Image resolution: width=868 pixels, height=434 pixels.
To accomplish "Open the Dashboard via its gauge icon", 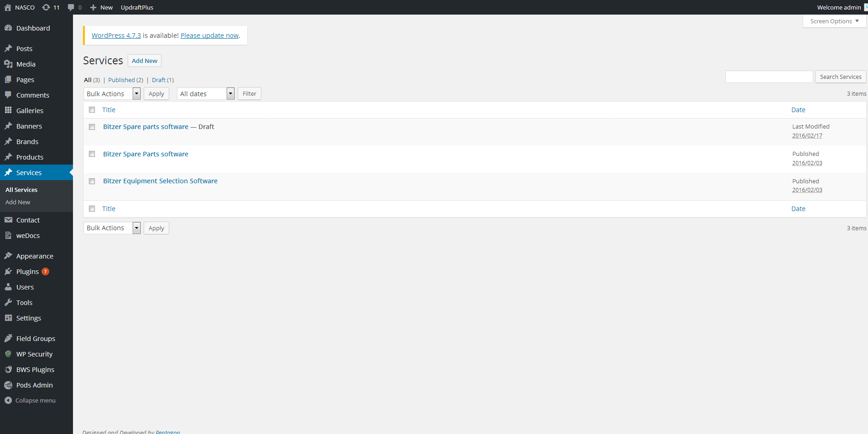I will click(9, 28).
